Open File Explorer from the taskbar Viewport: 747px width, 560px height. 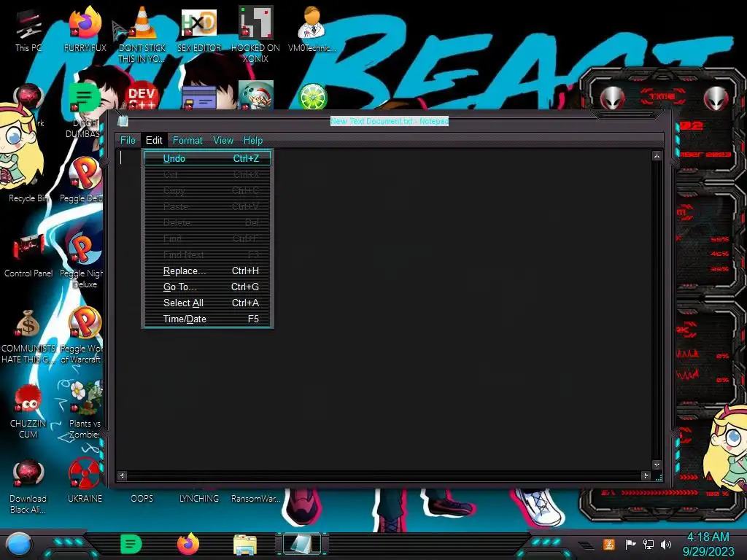pyautogui.click(x=245, y=544)
